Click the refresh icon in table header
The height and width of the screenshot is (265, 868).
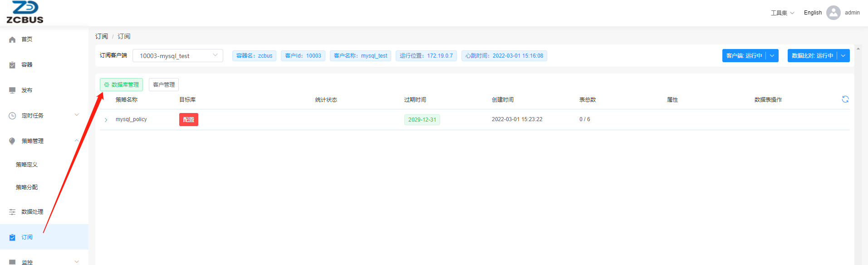(x=845, y=99)
